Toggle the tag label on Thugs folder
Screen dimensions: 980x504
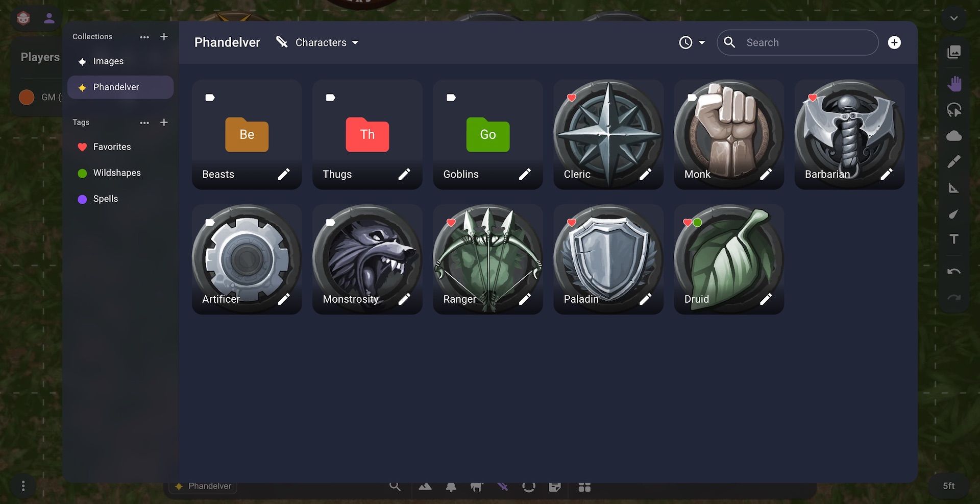pyautogui.click(x=330, y=98)
